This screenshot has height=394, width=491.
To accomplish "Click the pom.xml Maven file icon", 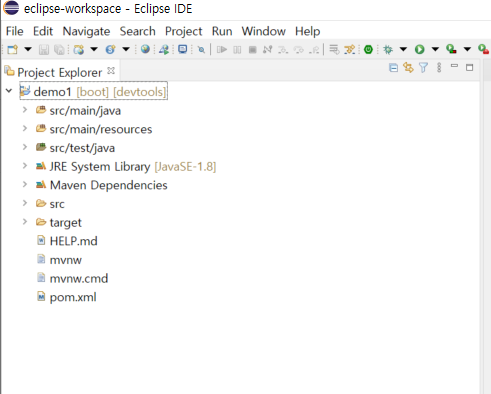I will pyautogui.click(x=41, y=296).
